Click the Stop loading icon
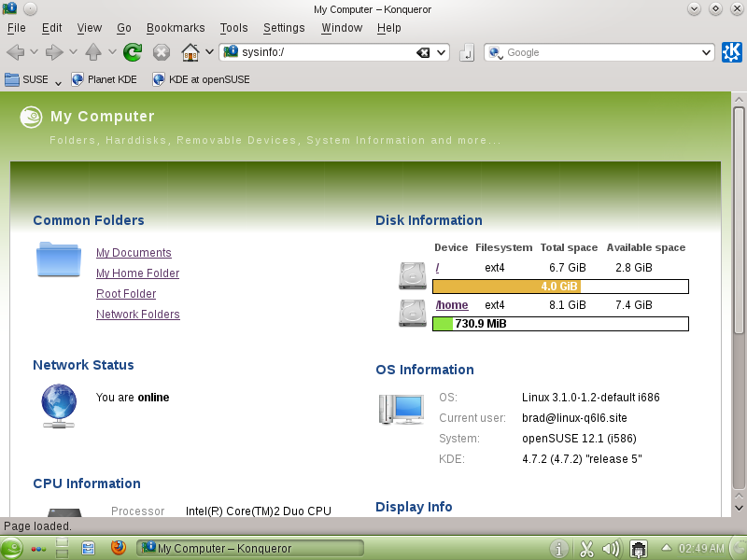The image size is (747, 560). click(x=161, y=52)
